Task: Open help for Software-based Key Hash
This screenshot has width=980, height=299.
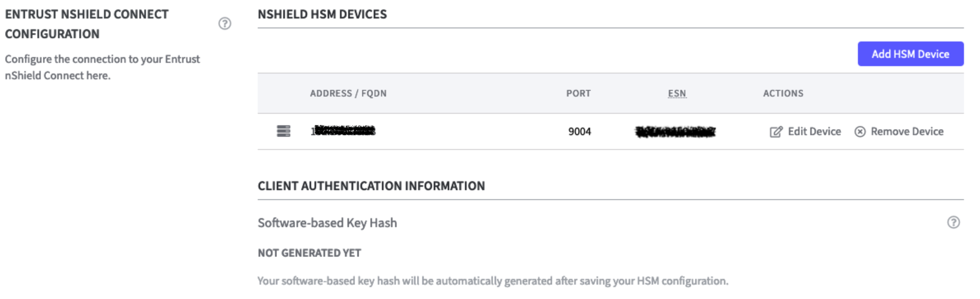Action: 953,222
